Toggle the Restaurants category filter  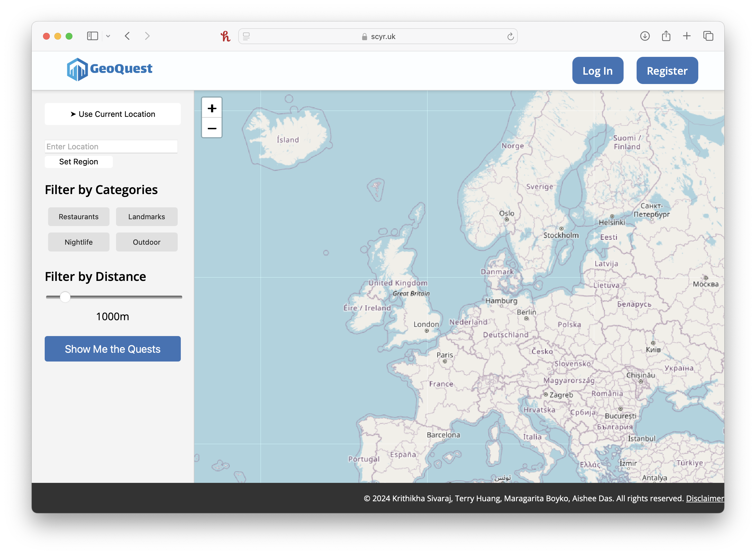pos(79,217)
